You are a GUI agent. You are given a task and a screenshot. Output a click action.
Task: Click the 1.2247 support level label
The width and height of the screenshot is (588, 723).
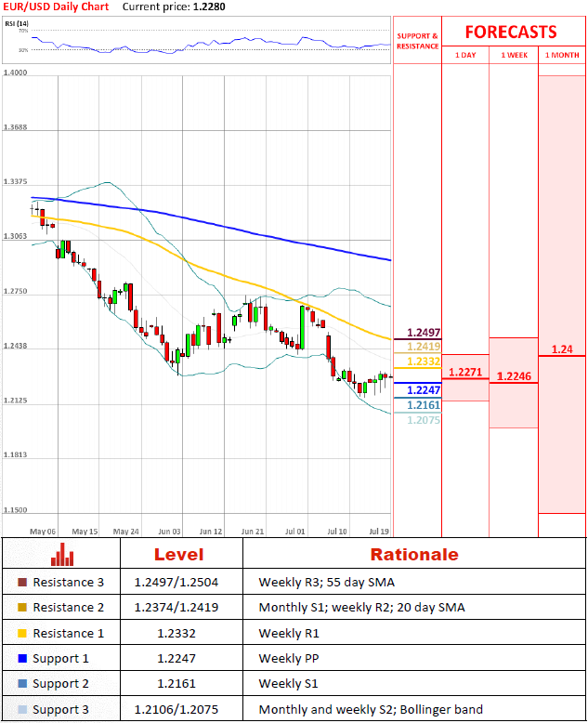point(424,390)
